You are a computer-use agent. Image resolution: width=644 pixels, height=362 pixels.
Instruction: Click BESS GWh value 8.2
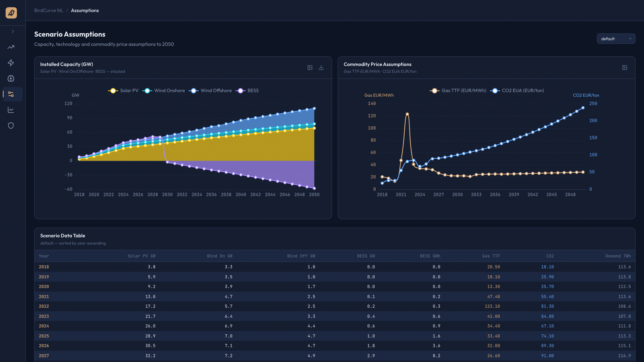coord(437,356)
